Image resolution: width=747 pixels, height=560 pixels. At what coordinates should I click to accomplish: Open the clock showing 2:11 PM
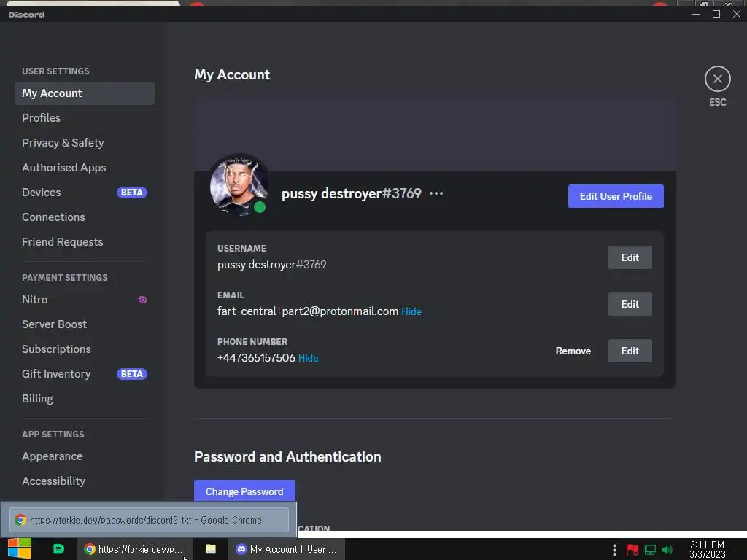tap(707, 549)
